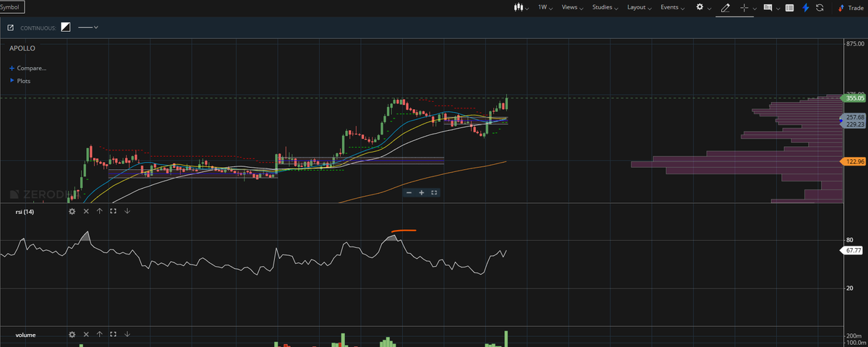This screenshot has width=868, height=347.
Task: Zoom in the chart with plus button
Action: (x=421, y=192)
